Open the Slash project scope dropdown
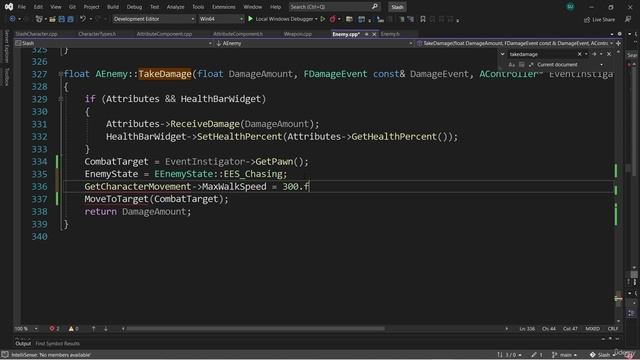640x360 pixels. (113, 43)
